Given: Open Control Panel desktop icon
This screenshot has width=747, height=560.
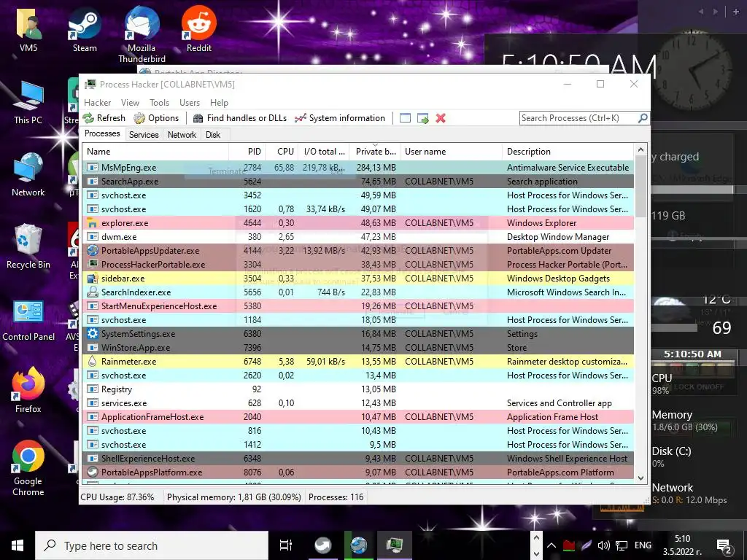Looking at the screenshot, I should pyautogui.click(x=28, y=320).
